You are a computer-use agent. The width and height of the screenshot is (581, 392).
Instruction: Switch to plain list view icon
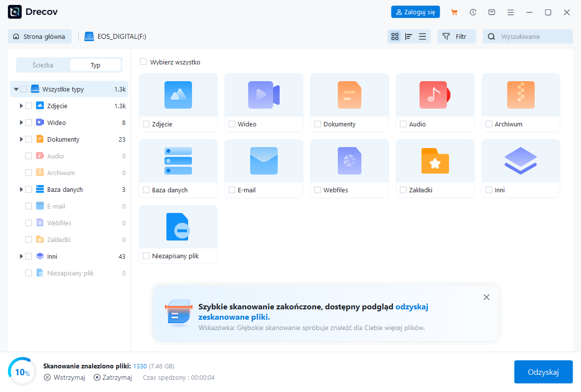[x=422, y=36]
